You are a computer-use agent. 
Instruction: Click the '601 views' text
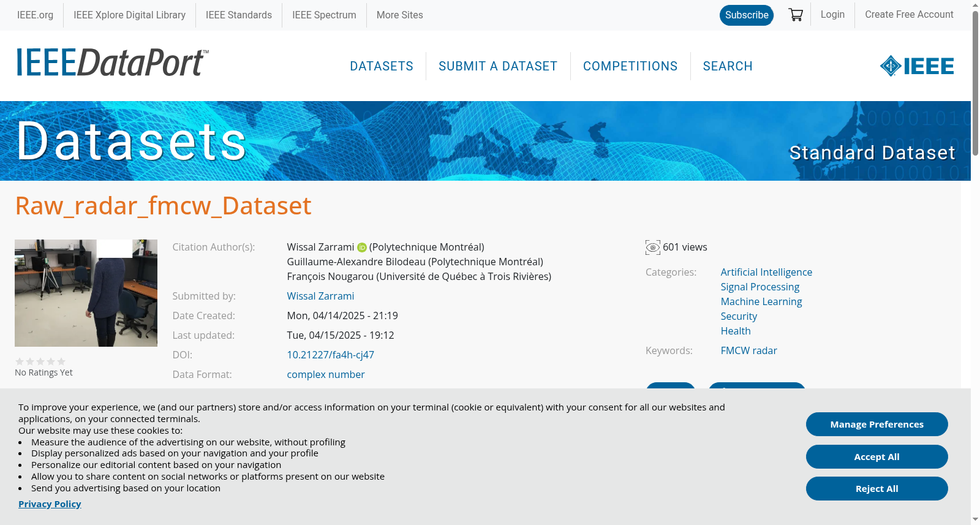click(x=685, y=247)
